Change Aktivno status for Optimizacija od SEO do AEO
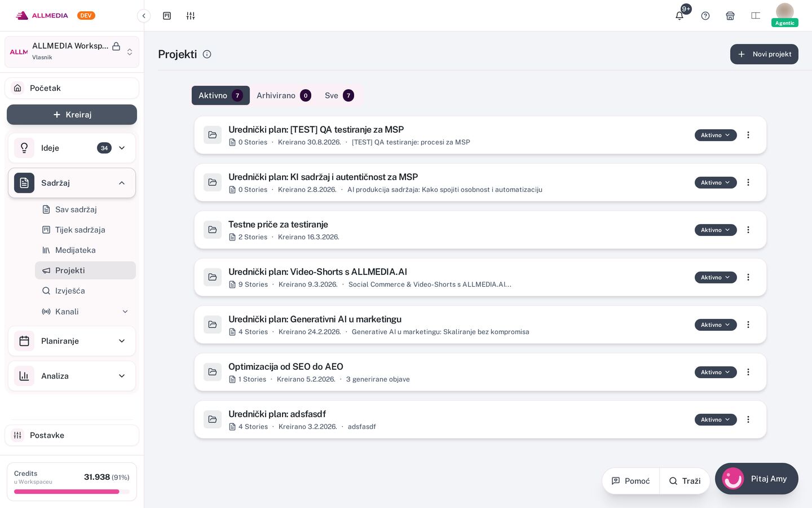 coord(716,372)
